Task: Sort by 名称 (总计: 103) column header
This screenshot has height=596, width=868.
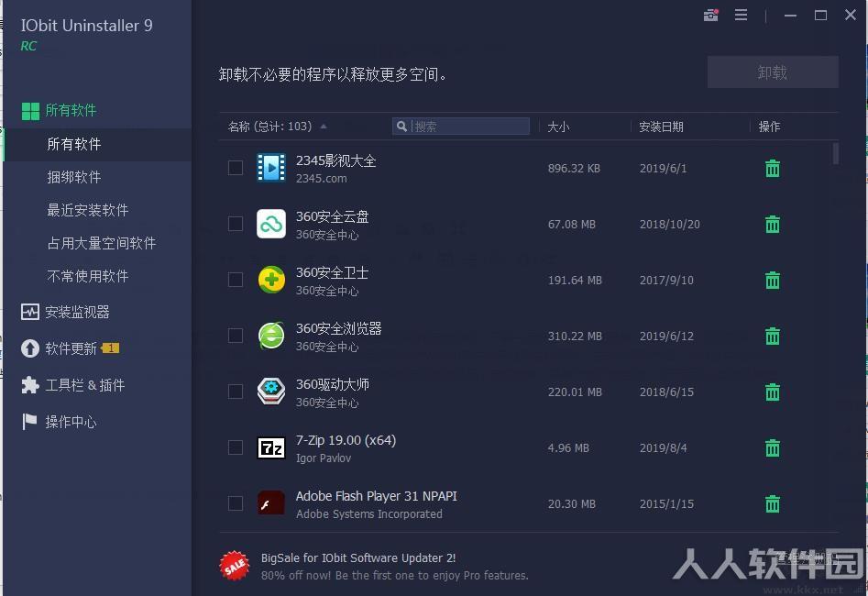Action: click(x=269, y=127)
